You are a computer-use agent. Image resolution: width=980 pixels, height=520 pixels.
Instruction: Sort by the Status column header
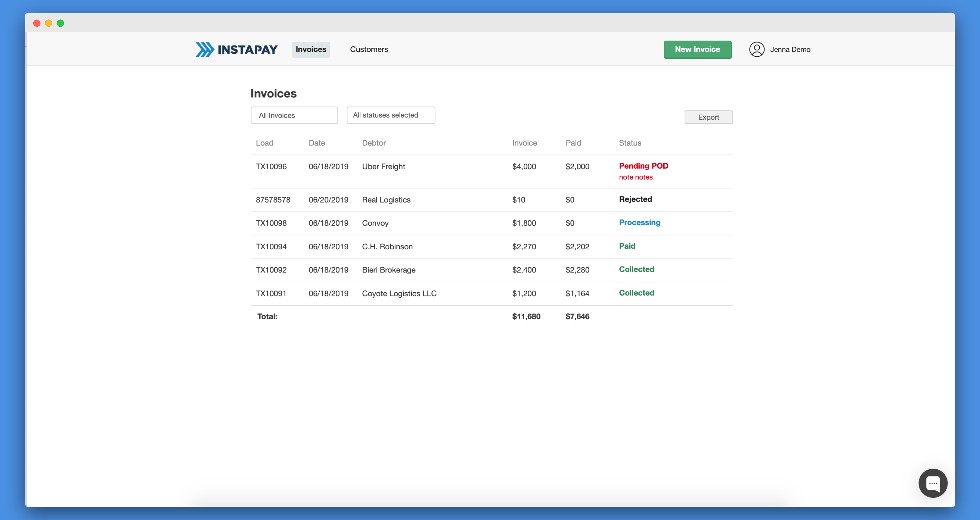point(630,143)
